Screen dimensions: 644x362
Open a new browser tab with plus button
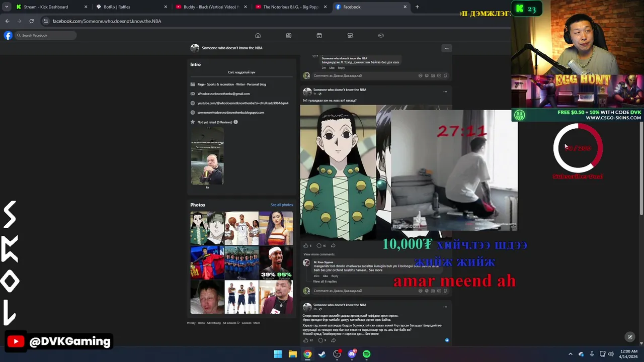(417, 7)
